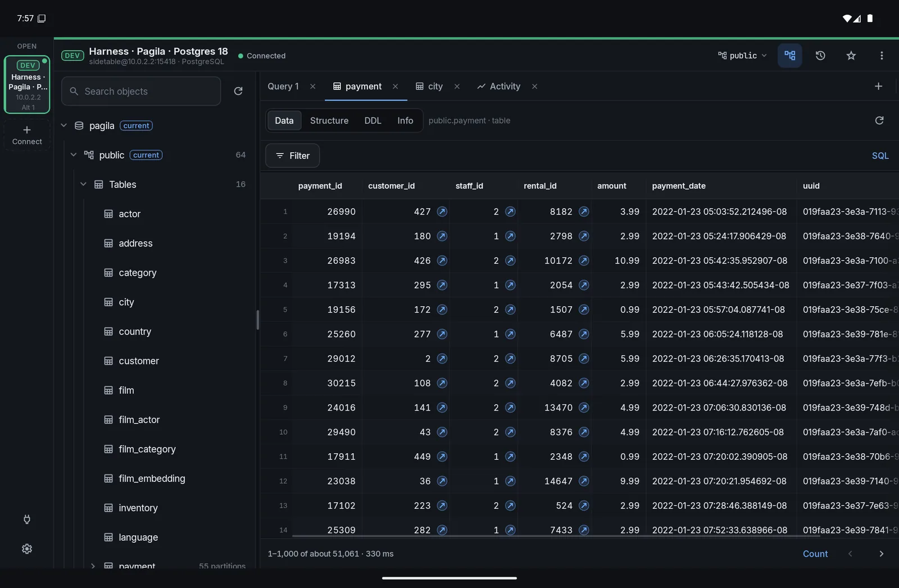Sort by payment_date column header
The width and height of the screenshot is (899, 588).
tap(679, 186)
